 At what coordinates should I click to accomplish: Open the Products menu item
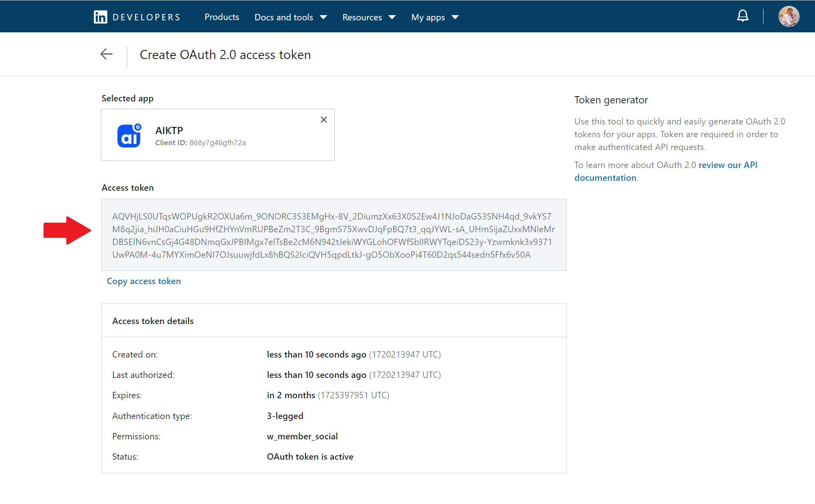coord(222,17)
